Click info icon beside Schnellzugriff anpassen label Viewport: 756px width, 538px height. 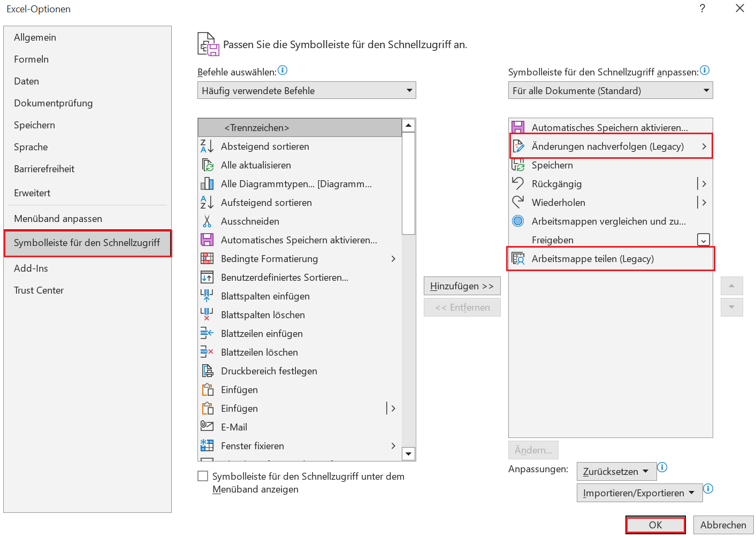coord(705,70)
